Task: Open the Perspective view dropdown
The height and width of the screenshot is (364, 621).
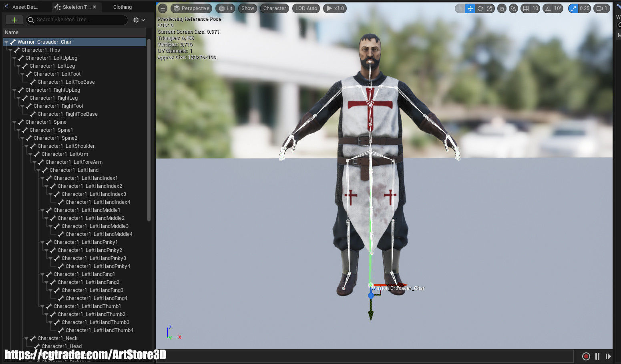Action: pyautogui.click(x=191, y=8)
